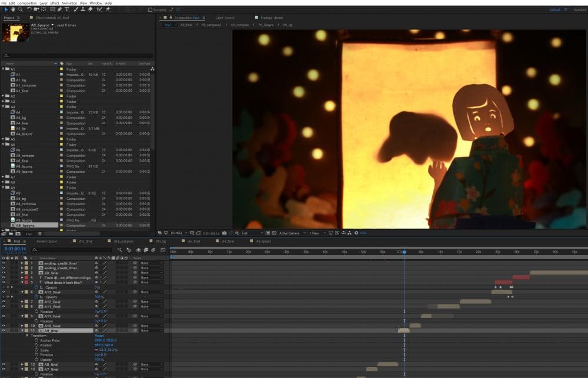Screen dimensions: 588x378
Task: Select the Rectangle shape tool
Action: pos(52,9)
